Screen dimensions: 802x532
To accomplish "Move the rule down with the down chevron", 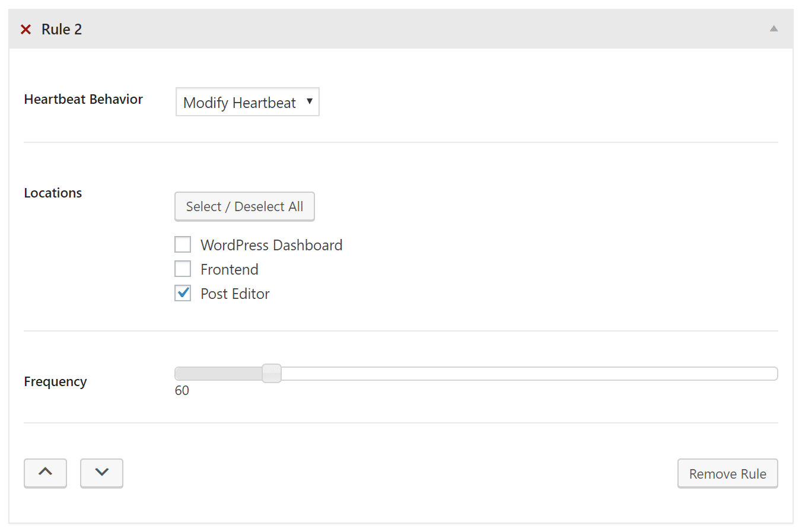I will [x=101, y=473].
